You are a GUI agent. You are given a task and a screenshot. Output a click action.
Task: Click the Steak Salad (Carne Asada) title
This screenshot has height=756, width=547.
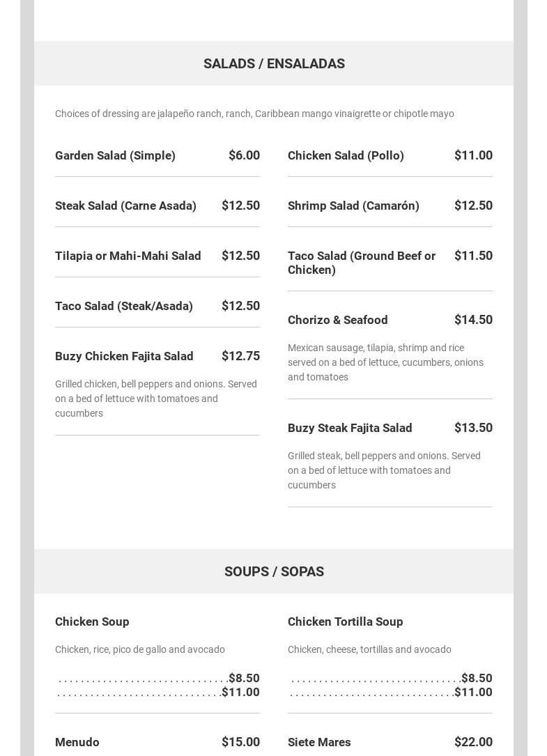pyautogui.click(x=125, y=206)
